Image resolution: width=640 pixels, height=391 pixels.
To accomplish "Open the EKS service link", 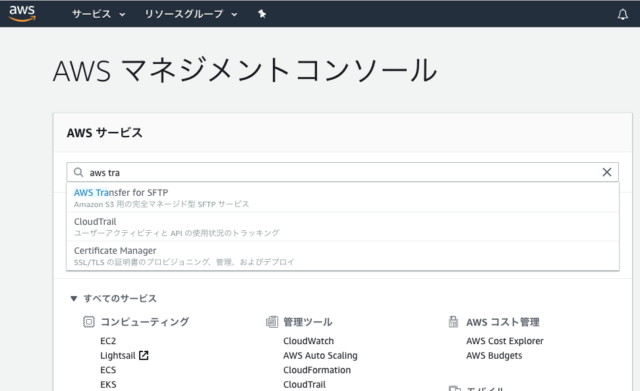I will [108, 384].
